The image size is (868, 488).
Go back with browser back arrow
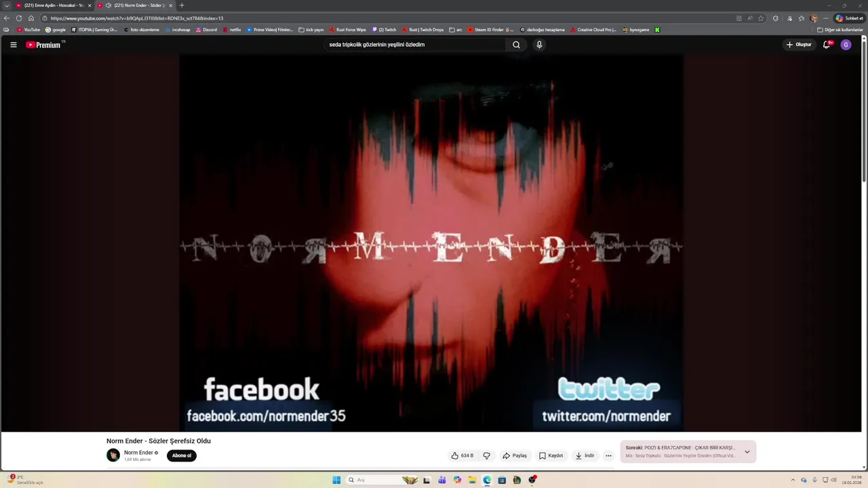[x=7, y=18]
